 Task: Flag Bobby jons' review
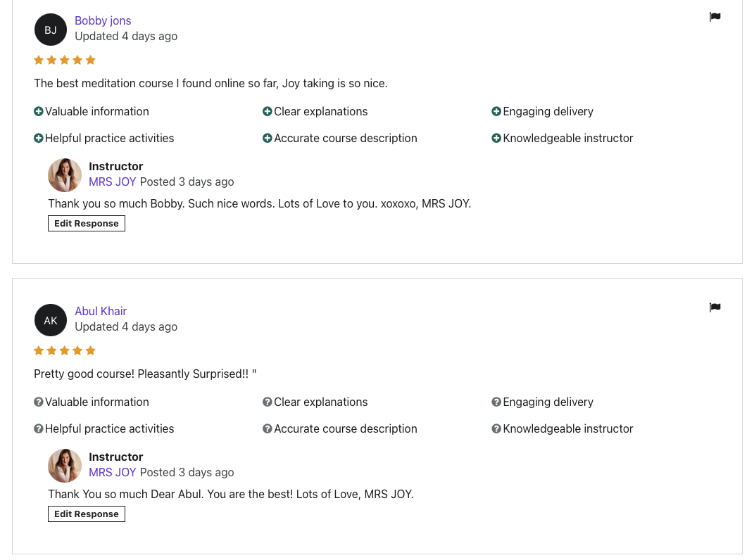pos(715,17)
